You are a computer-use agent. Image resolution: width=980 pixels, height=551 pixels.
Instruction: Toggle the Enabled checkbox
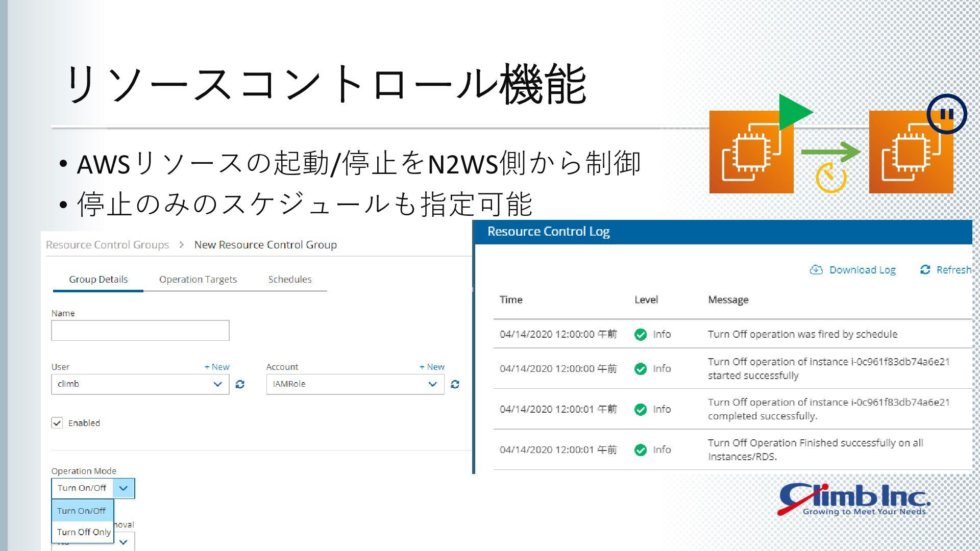[x=57, y=423]
